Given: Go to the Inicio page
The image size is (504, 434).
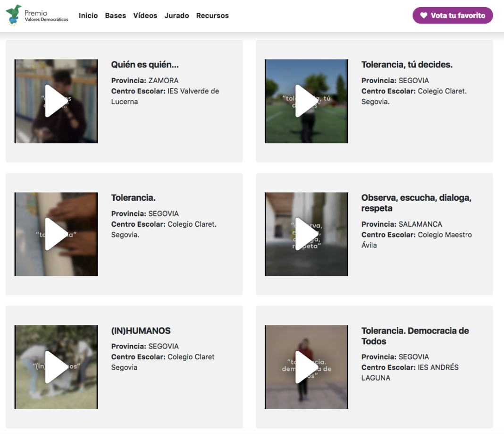Looking at the screenshot, I should (x=88, y=16).
